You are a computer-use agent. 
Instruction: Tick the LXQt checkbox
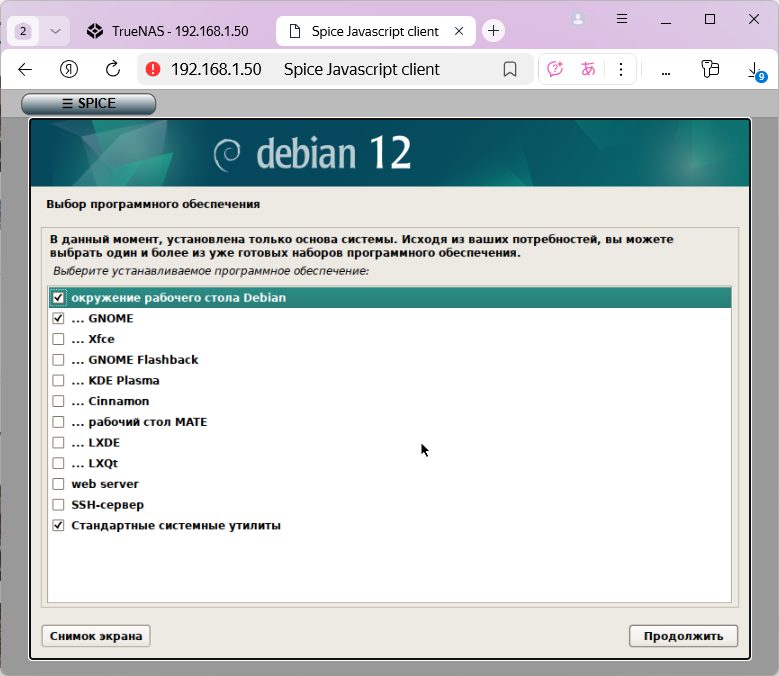[58, 463]
